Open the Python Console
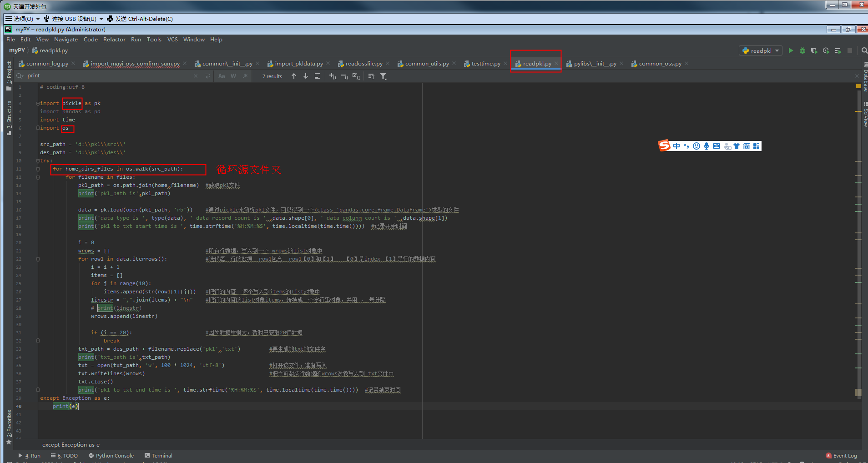868x463 pixels. [111, 455]
